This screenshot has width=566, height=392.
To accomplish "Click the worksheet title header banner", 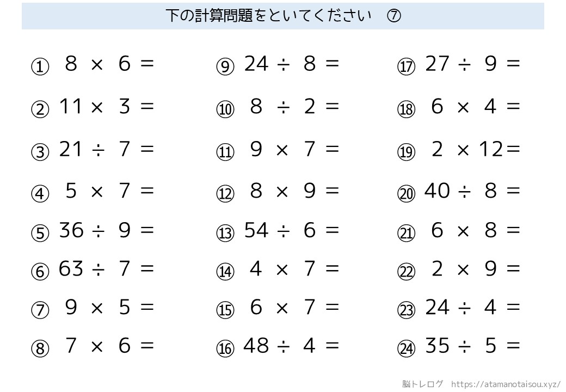I will [282, 16].
